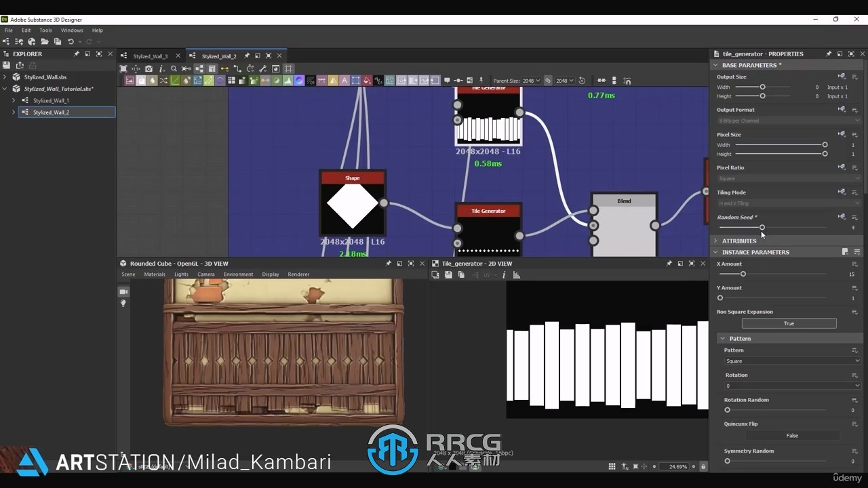Click the magnifier search icon in graph toolbar

pos(174,68)
